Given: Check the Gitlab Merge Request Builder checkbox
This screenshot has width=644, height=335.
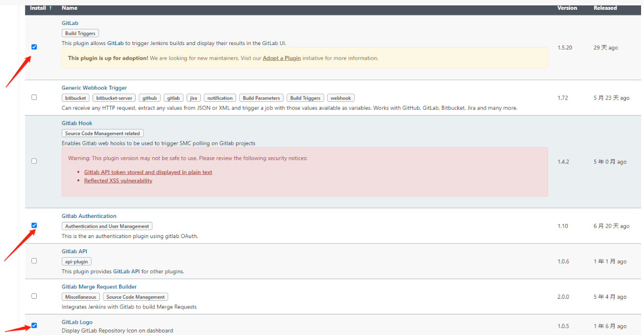Looking at the screenshot, I should coord(34,296).
